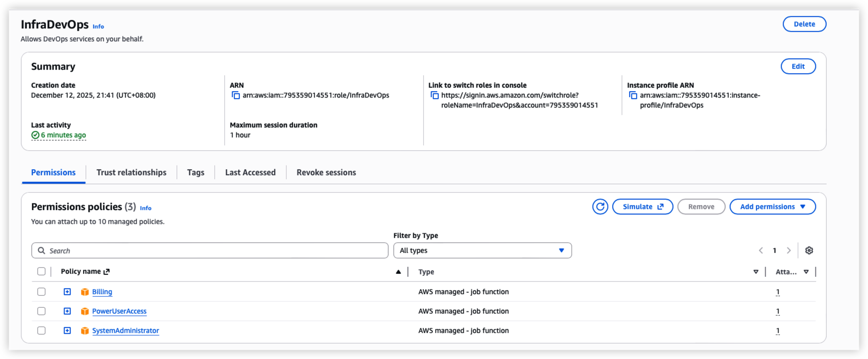Expand the Billing policy details
Image resolution: width=868 pixels, height=359 pixels.
tap(67, 292)
